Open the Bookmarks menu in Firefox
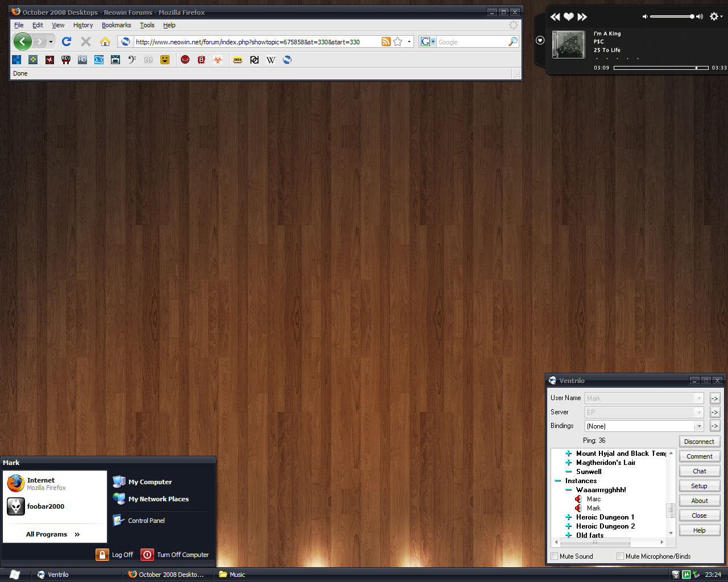Viewport: 728px width, 582px height. tap(116, 25)
